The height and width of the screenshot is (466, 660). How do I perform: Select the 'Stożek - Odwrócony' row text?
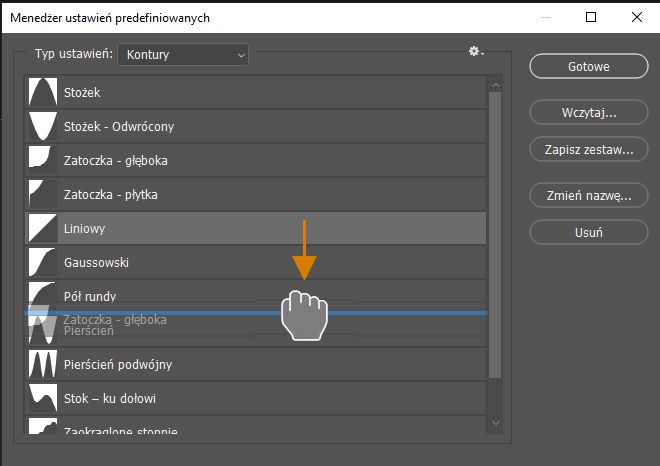tap(119, 126)
